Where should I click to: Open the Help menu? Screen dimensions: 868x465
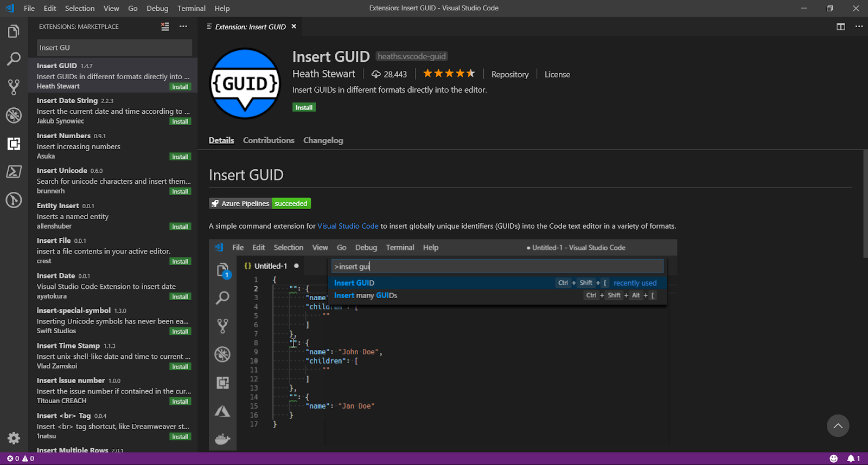[x=222, y=8]
